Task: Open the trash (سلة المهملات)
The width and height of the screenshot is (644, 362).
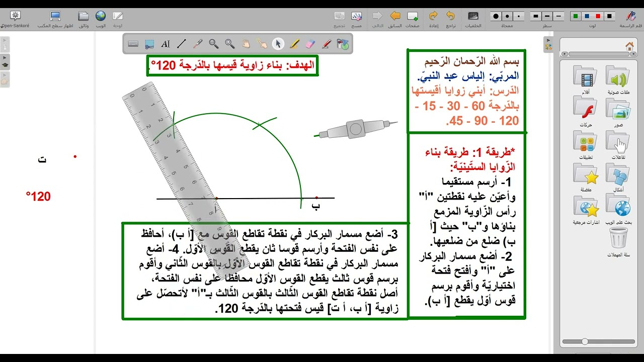Action: pyautogui.click(x=618, y=242)
